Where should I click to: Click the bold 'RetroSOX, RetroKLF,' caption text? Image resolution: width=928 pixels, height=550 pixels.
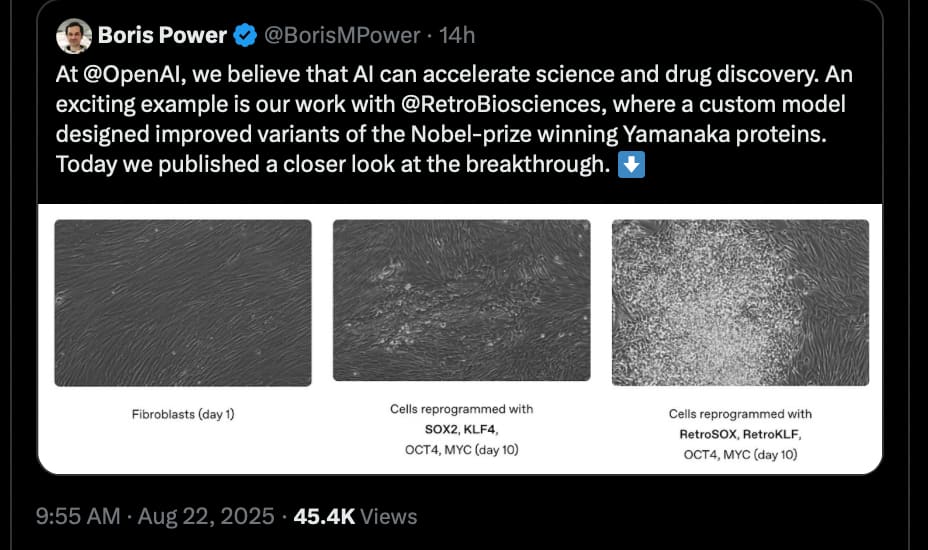click(x=740, y=434)
